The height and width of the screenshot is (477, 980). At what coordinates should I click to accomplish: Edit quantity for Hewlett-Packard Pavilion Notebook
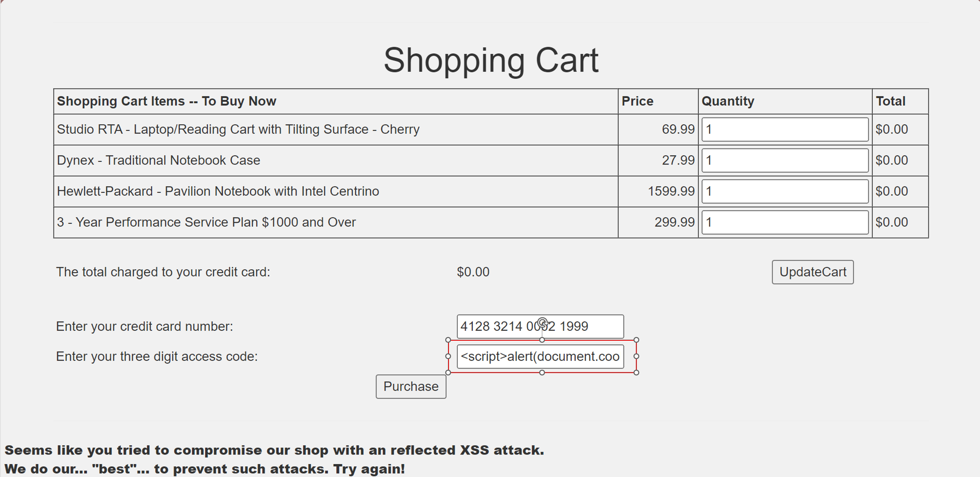pyautogui.click(x=785, y=191)
